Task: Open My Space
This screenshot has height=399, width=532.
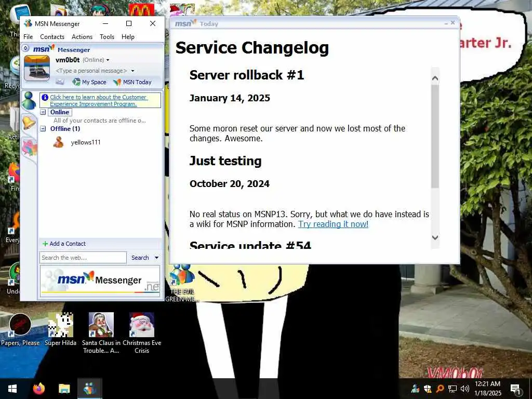Action: [89, 82]
